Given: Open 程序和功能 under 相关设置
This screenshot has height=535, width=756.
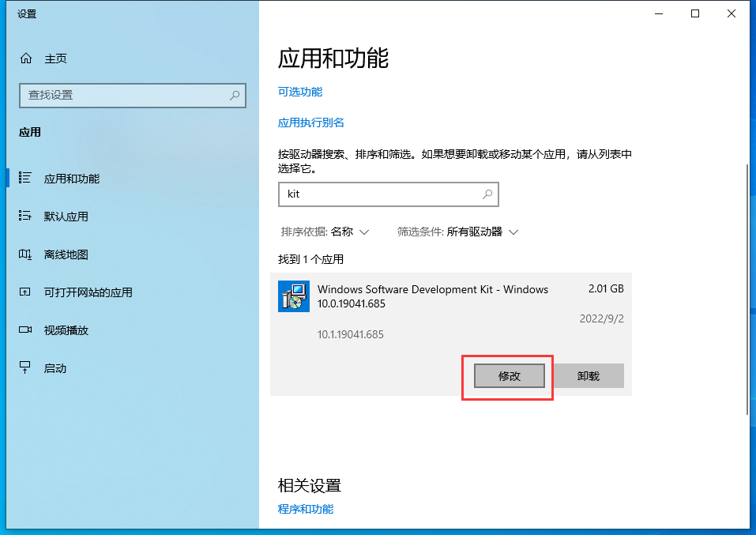Looking at the screenshot, I should [306, 509].
